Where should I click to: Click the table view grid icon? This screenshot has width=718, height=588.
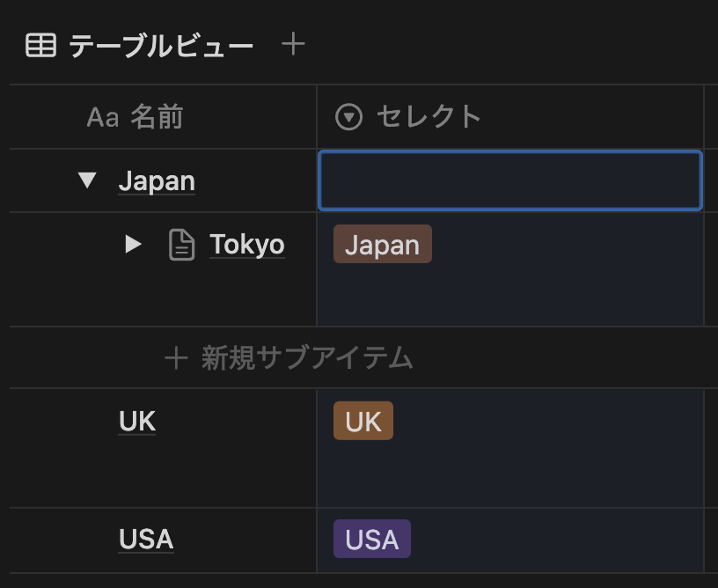coord(40,45)
